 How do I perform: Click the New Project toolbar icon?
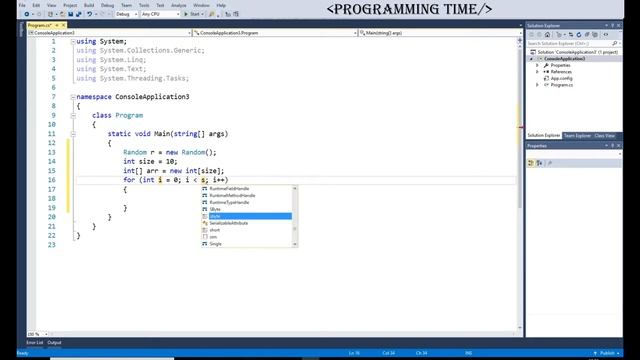click(x=50, y=14)
